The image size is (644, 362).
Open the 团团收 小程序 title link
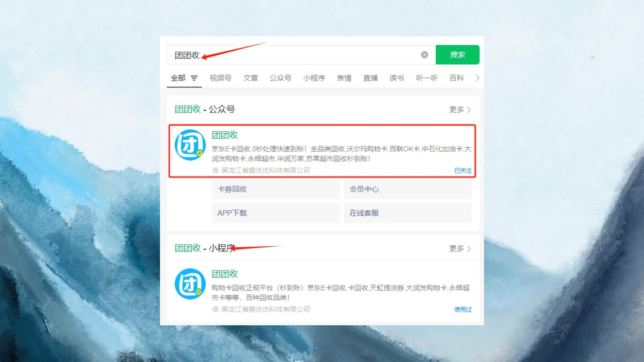tap(224, 274)
